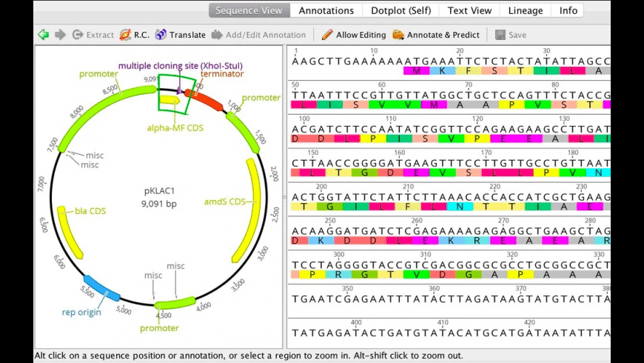This screenshot has height=363, width=644.
Task: Open the Dotplot (Self) tab
Action: [401, 10]
